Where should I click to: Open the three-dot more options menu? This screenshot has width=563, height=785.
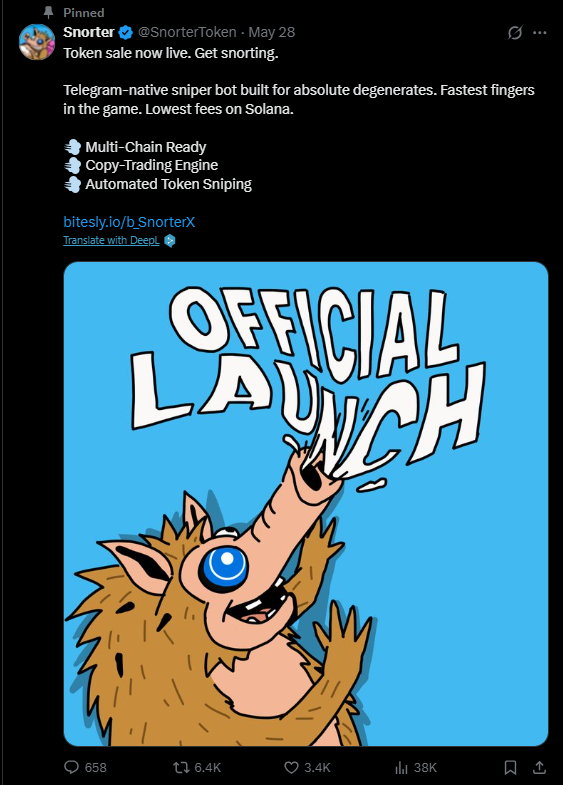pos(539,33)
